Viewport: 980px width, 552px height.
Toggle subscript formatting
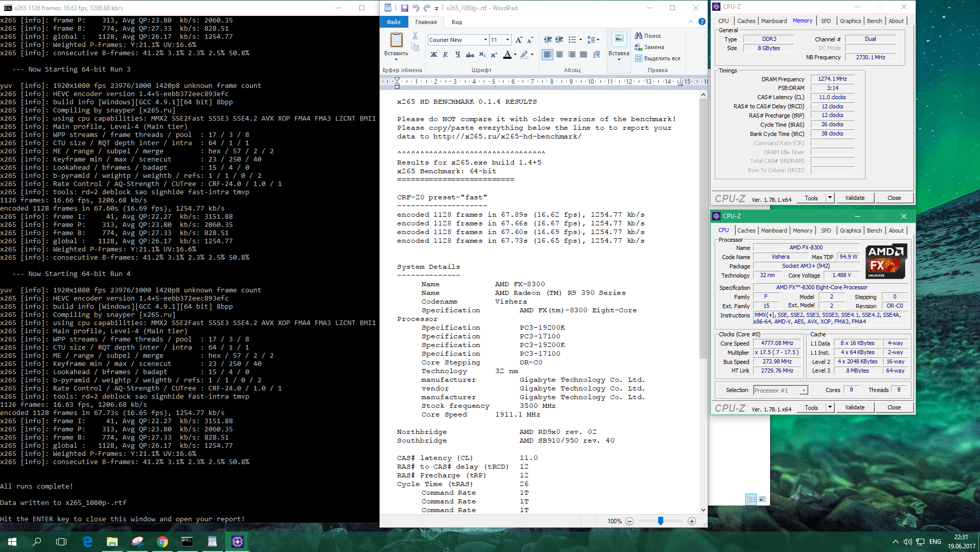click(x=482, y=55)
